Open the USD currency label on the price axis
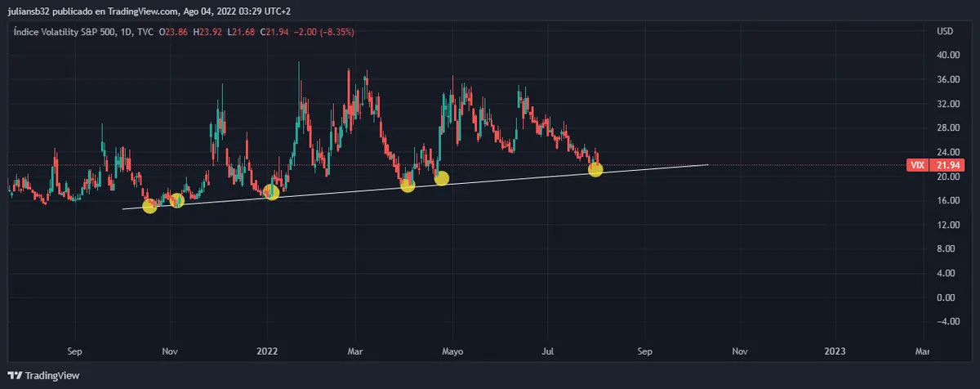980x389 pixels. [946, 31]
